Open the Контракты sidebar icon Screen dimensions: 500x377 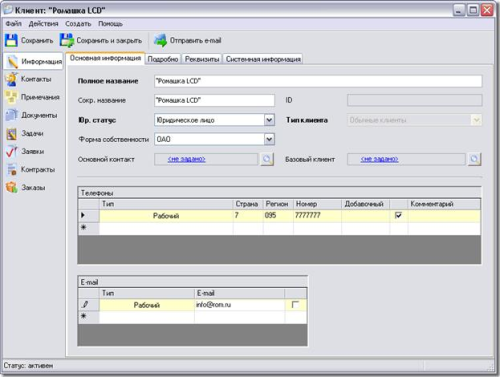(x=12, y=170)
